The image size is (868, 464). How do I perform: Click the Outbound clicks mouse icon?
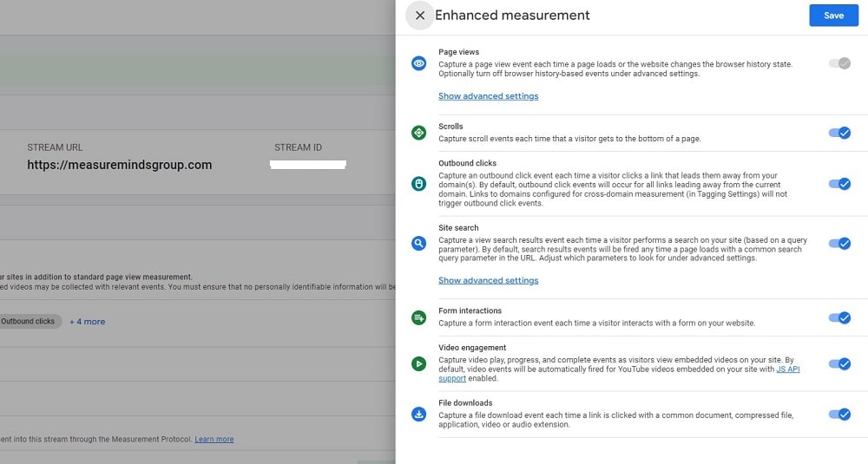coord(419,184)
